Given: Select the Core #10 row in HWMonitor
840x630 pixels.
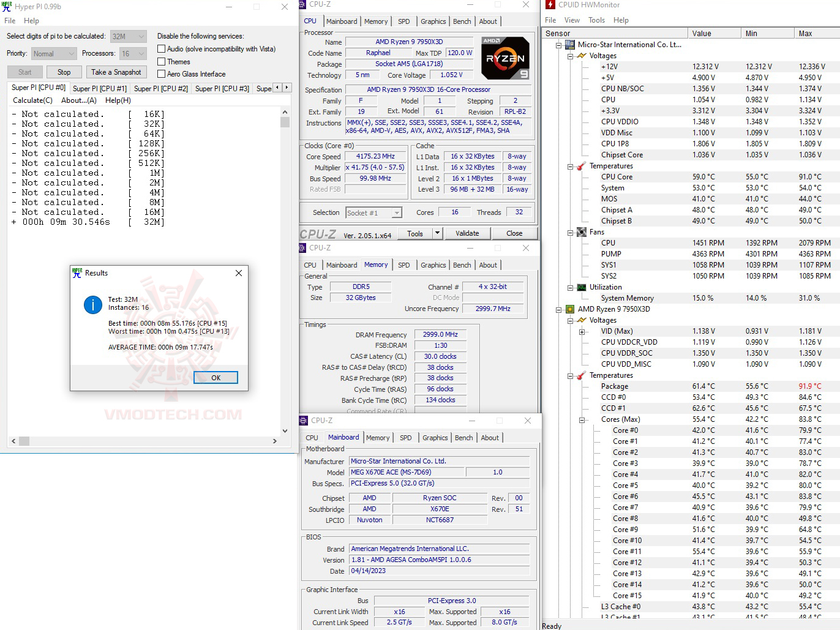Looking at the screenshot, I should (x=691, y=541).
